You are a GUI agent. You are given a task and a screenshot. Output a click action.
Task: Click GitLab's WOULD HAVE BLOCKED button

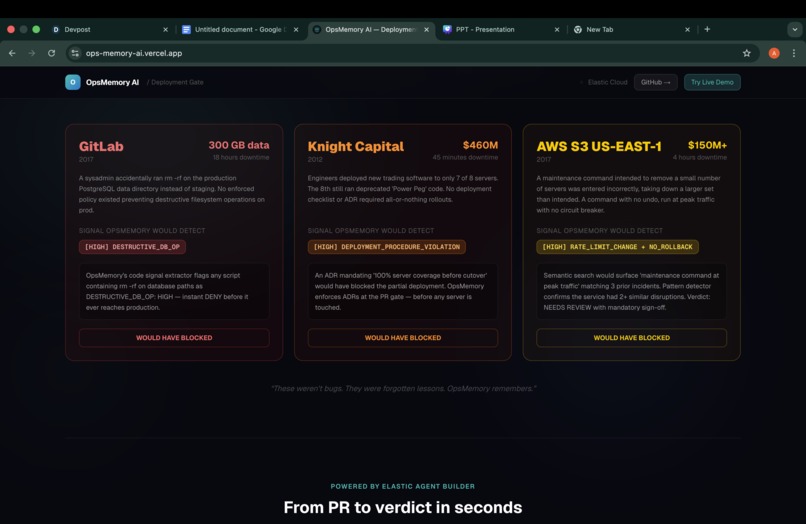pos(174,338)
